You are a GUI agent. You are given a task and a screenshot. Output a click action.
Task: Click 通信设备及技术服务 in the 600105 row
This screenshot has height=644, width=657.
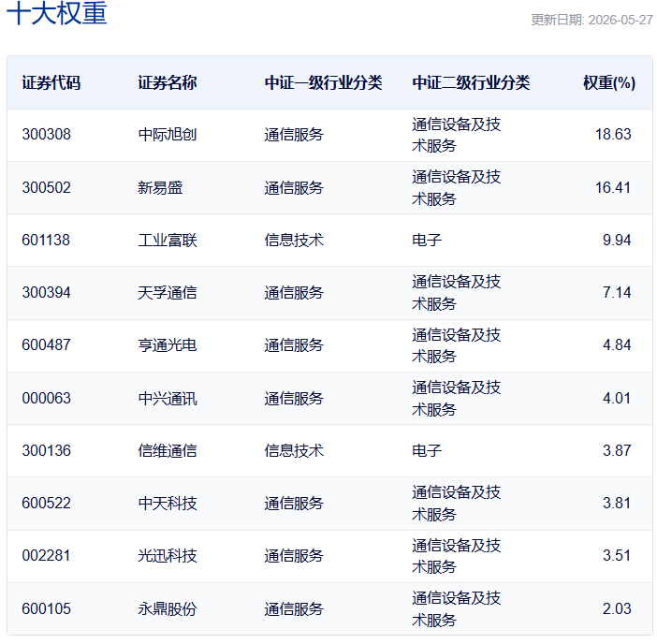point(457,608)
